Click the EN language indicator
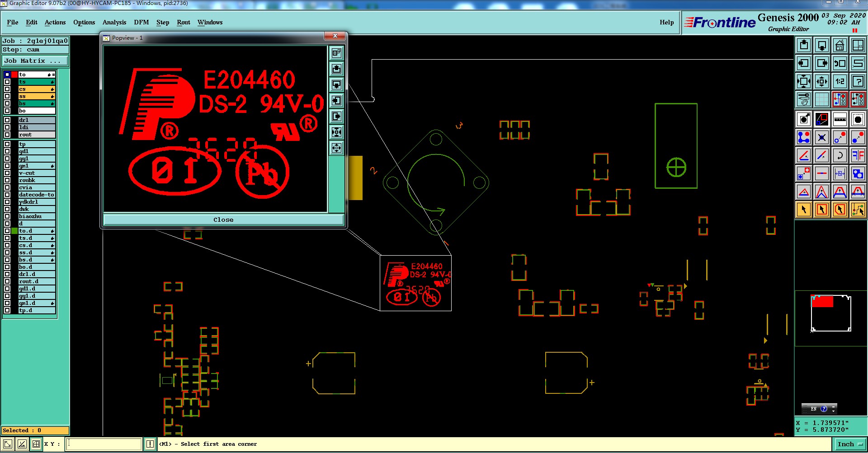This screenshot has width=868, height=453. [813, 409]
